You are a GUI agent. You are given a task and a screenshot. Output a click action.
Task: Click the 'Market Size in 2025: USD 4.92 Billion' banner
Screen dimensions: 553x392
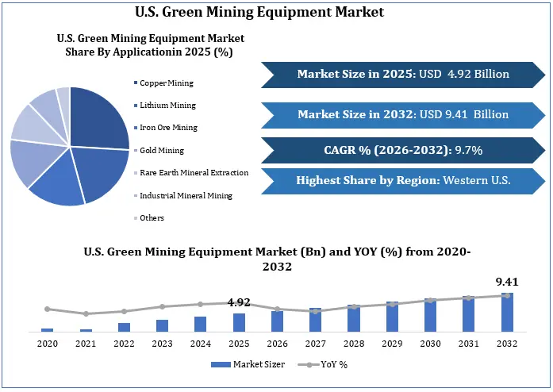(x=403, y=75)
